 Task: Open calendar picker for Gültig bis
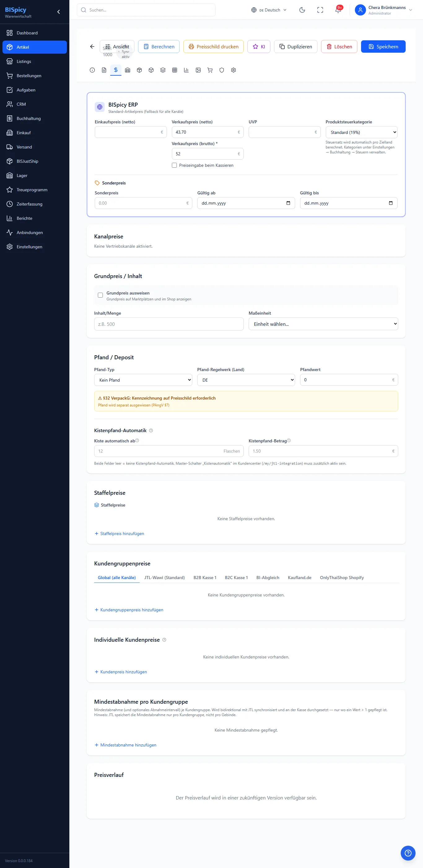[391, 203]
